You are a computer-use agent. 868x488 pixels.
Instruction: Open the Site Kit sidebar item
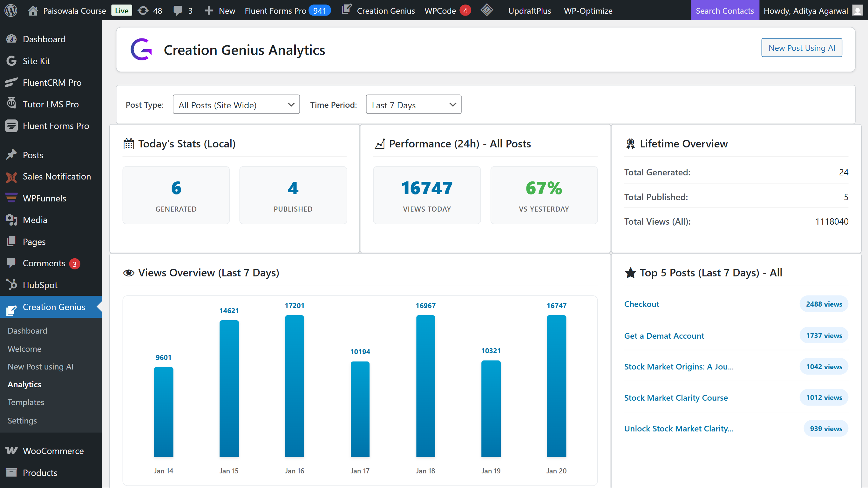(37, 61)
